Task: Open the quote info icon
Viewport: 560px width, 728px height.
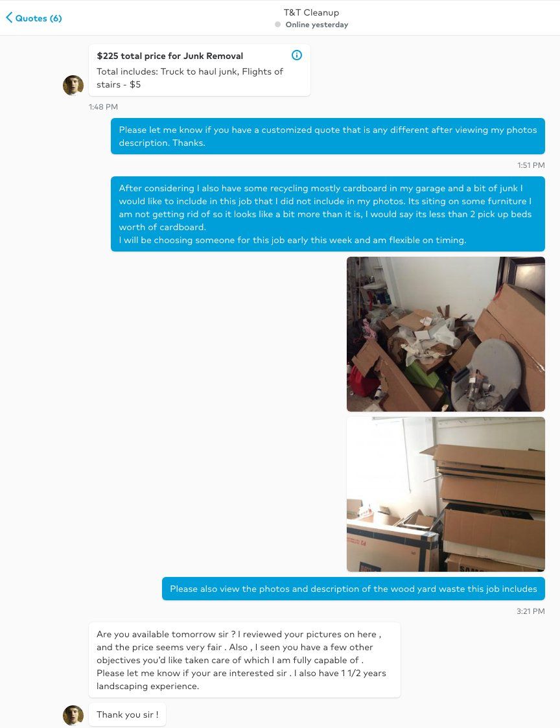Action: (x=297, y=55)
